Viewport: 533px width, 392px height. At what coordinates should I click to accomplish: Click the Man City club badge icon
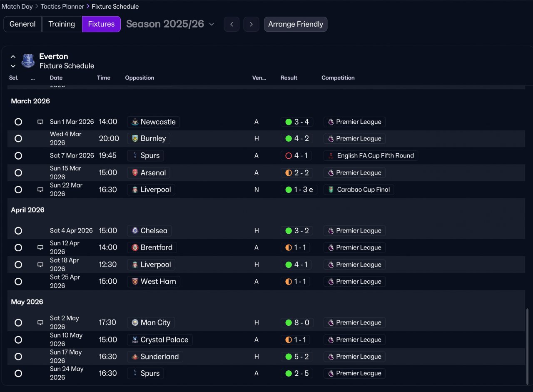tap(135, 323)
